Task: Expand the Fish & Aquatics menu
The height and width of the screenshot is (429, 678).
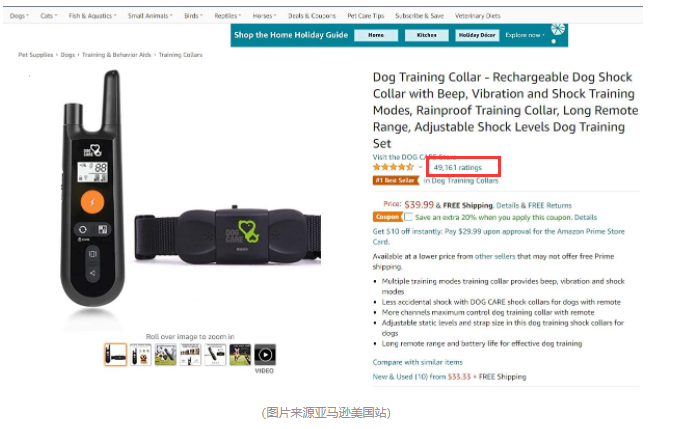Action: 92,16
